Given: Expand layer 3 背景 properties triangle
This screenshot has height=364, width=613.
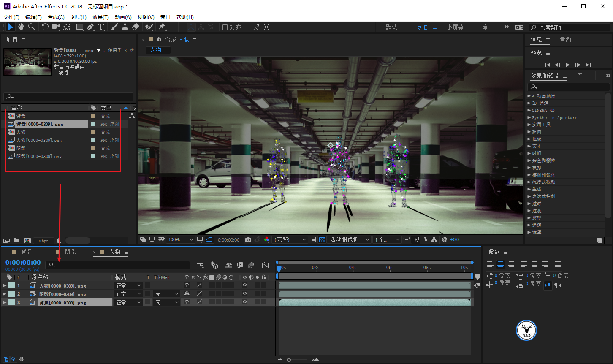Looking at the screenshot, I should tap(5, 302).
